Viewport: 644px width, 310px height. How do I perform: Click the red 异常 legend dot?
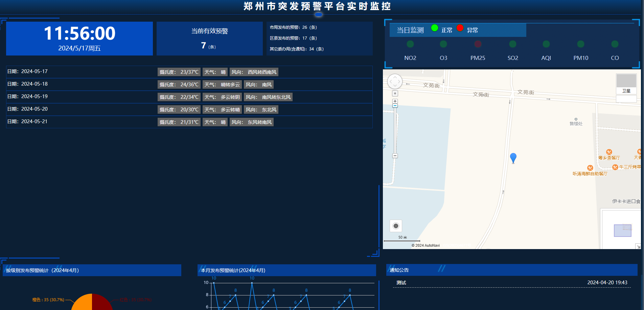(460, 28)
